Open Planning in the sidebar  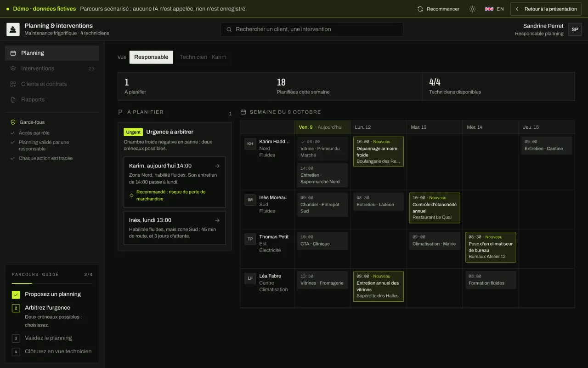point(52,53)
